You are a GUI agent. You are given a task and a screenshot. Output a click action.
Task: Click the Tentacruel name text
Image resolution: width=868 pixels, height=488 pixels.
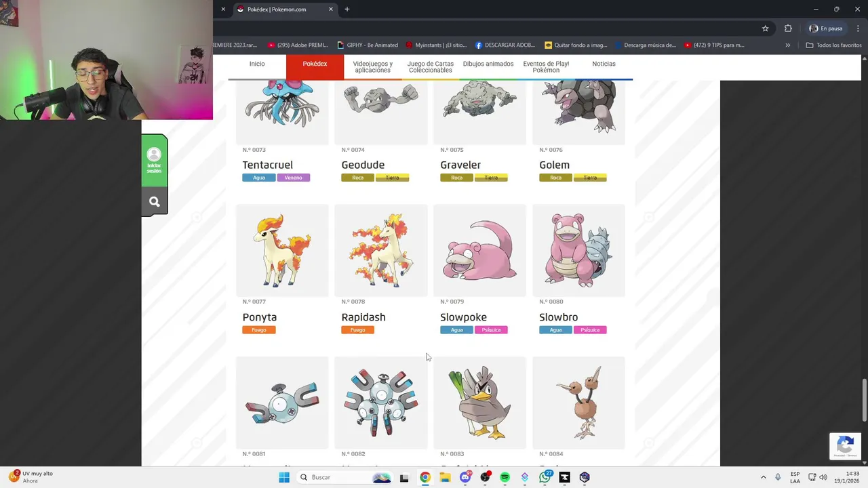coord(268,165)
